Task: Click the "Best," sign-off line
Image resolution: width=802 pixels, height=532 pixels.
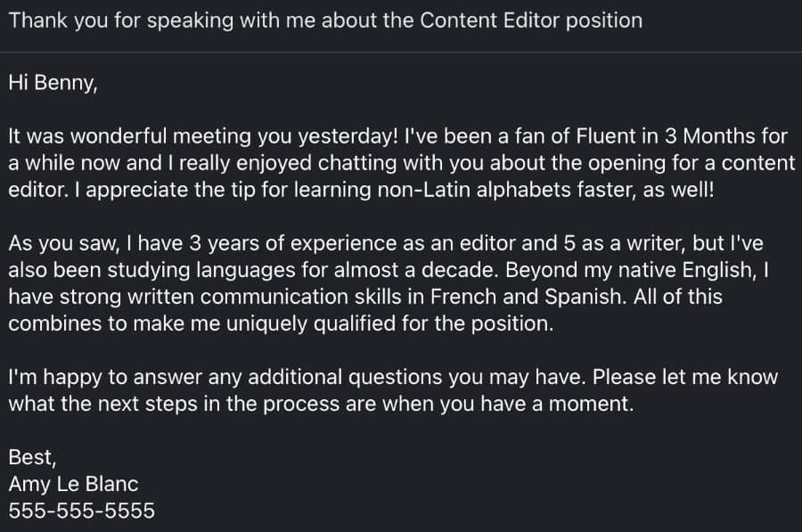Action: (x=32, y=457)
